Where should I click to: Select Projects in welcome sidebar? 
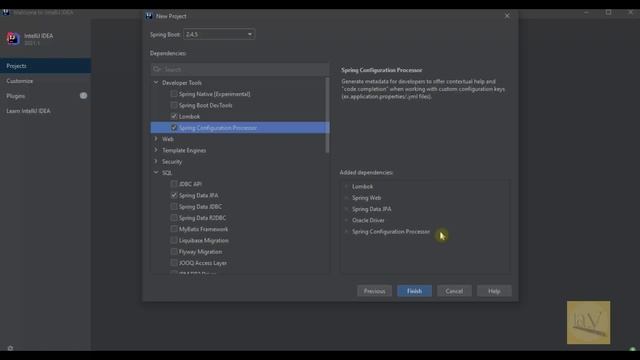pos(45,66)
